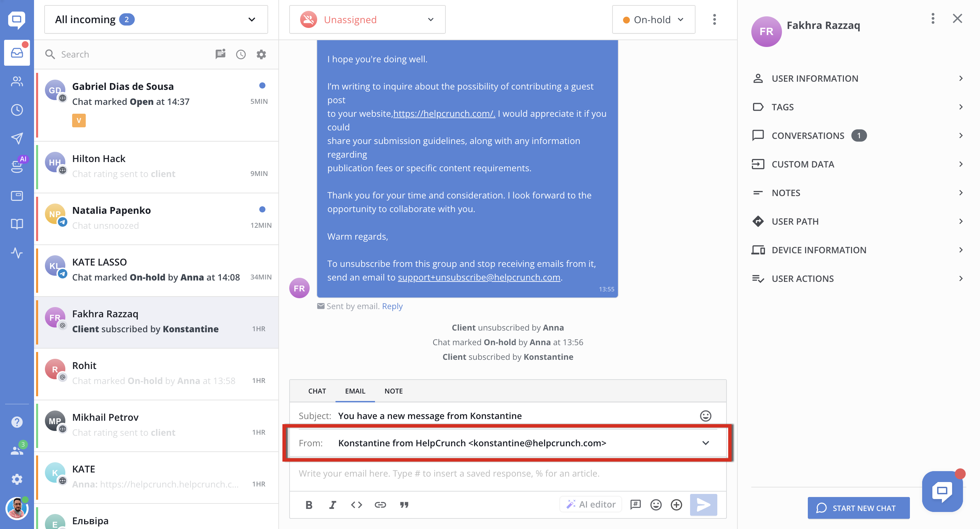The height and width of the screenshot is (529, 980).
Task: Open the helpcrunch.com link in message
Action: 444,113
